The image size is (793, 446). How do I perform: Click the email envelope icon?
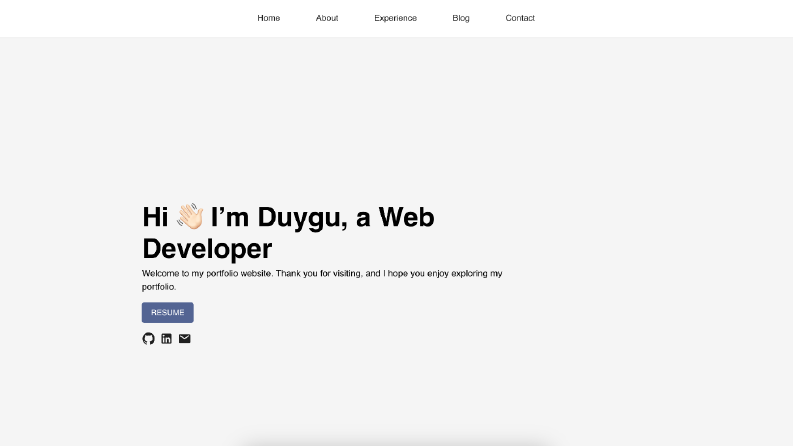coord(185,339)
